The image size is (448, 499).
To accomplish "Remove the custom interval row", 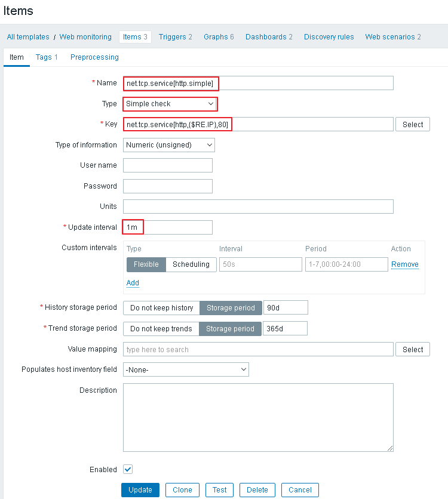I will pyautogui.click(x=405, y=264).
